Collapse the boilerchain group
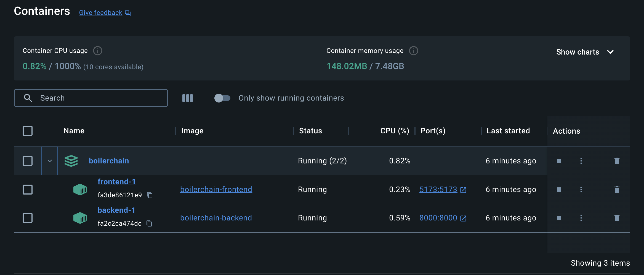This screenshot has height=275, width=644. 50,161
